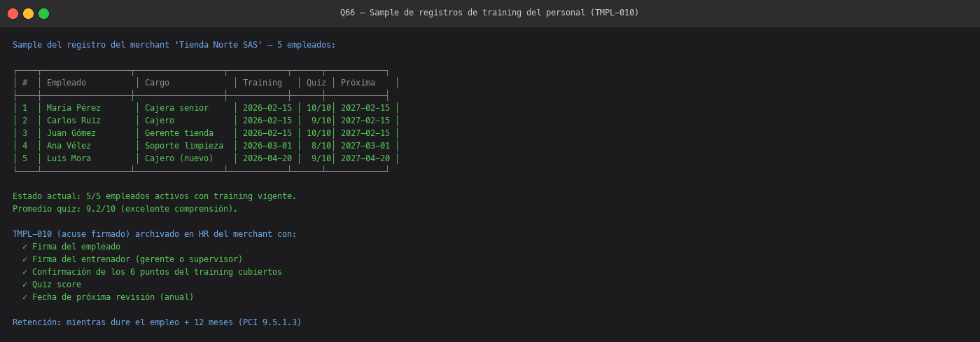Click the checkmark beside Firma del empleado

click(x=24, y=247)
